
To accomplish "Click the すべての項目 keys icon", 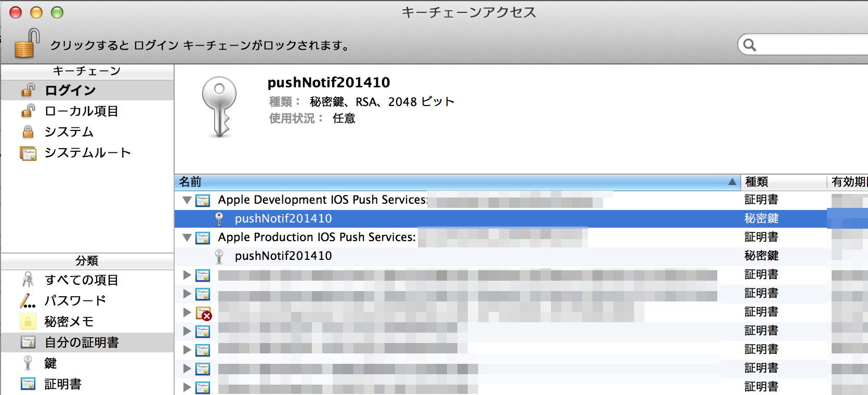I will pos(28,280).
